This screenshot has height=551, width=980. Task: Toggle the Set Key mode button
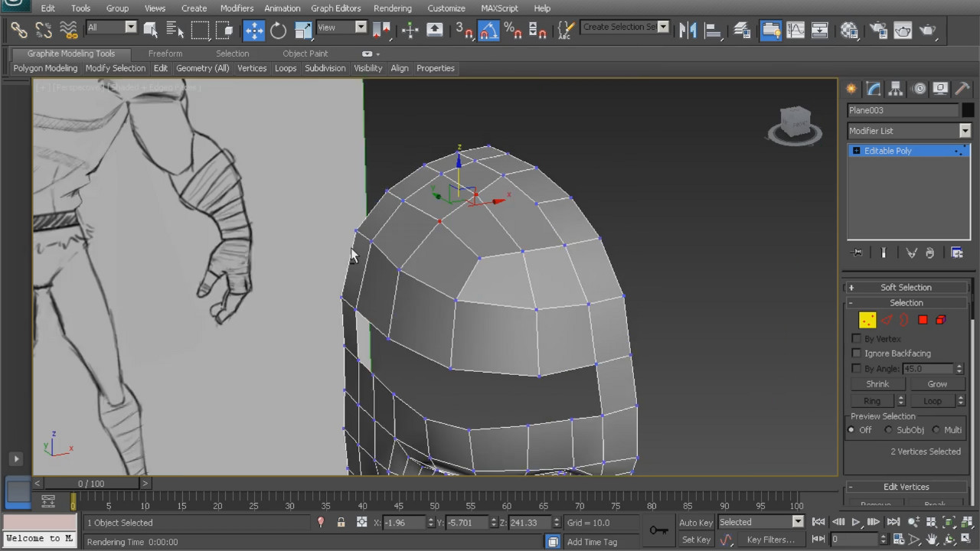pyautogui.click(x=696, y=540)
